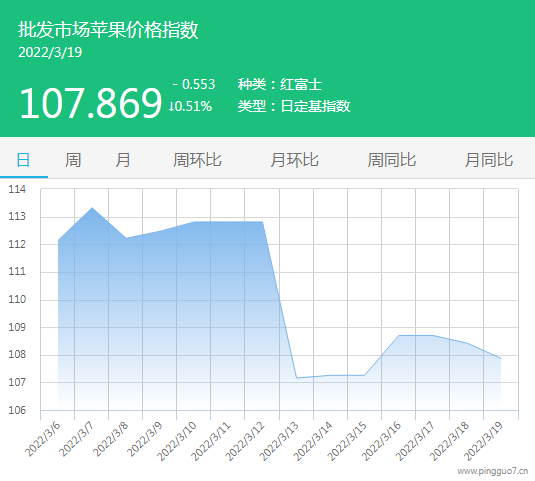Click the 种类：红富士 label
The width and height of the screenshot is (535, 481).
pyautogui.click(x=280, y=84)
